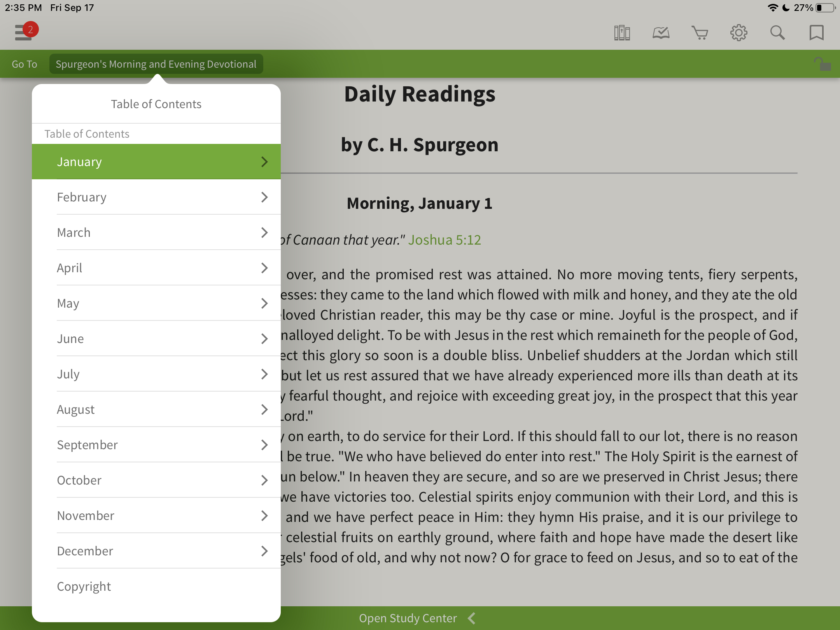The height and width of the screenshot is (630, 840).
Task: Open search with the magnifier icon
Action: coord(777,33)
